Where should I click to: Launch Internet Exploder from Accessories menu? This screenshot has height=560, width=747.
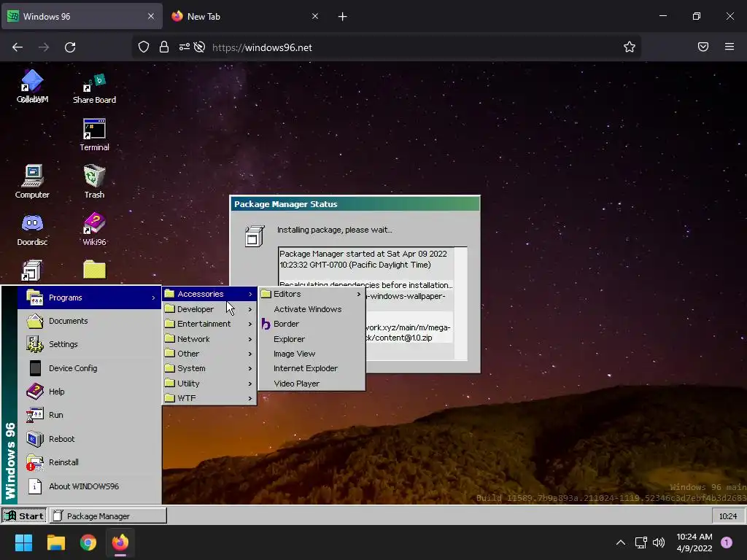pyautogui.click(x=312, y=368)
